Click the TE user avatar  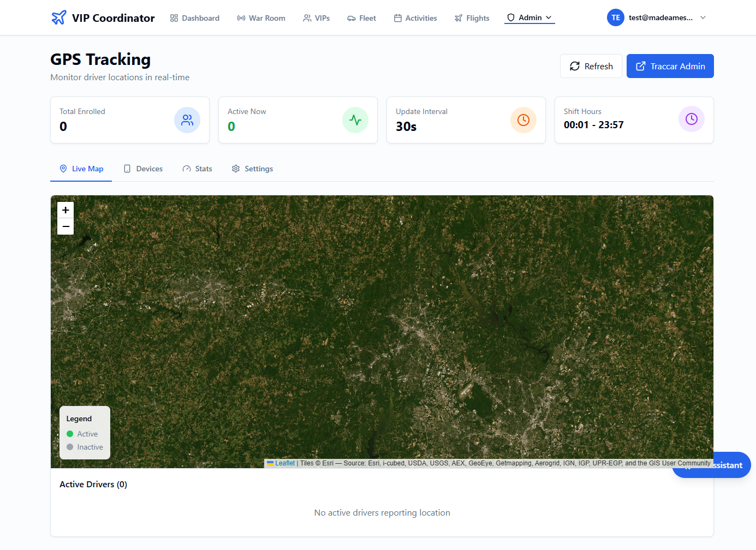(615, 17)
